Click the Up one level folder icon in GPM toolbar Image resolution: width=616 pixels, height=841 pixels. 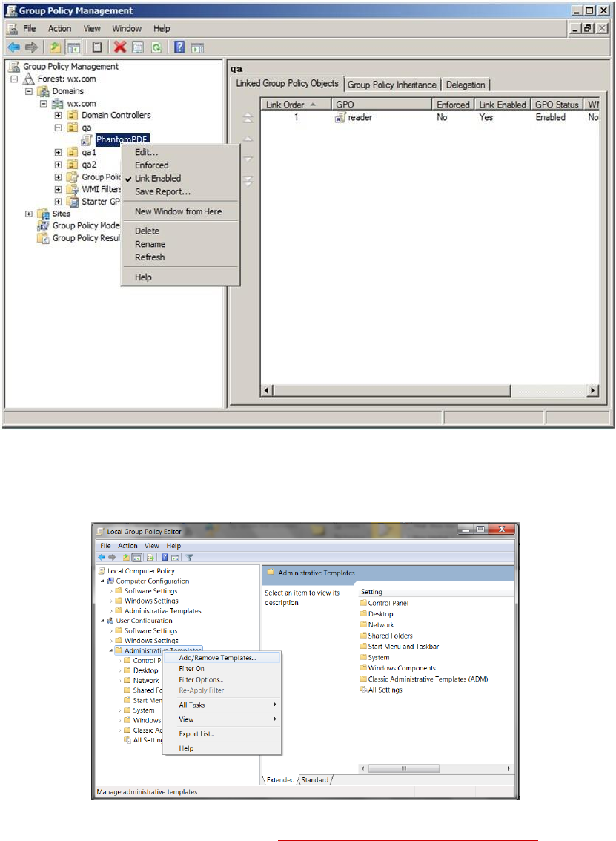(x=55, y=47)
